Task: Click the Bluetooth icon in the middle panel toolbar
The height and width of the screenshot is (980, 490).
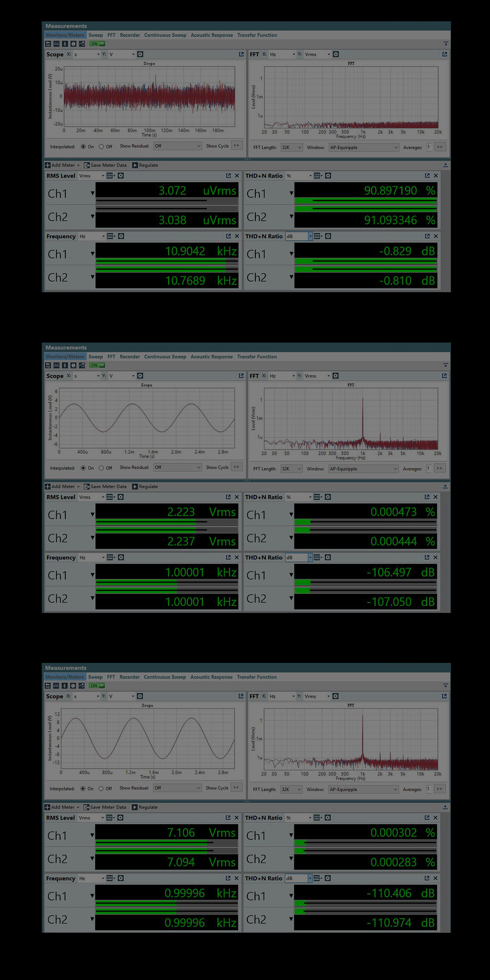Action: (65, 365)
